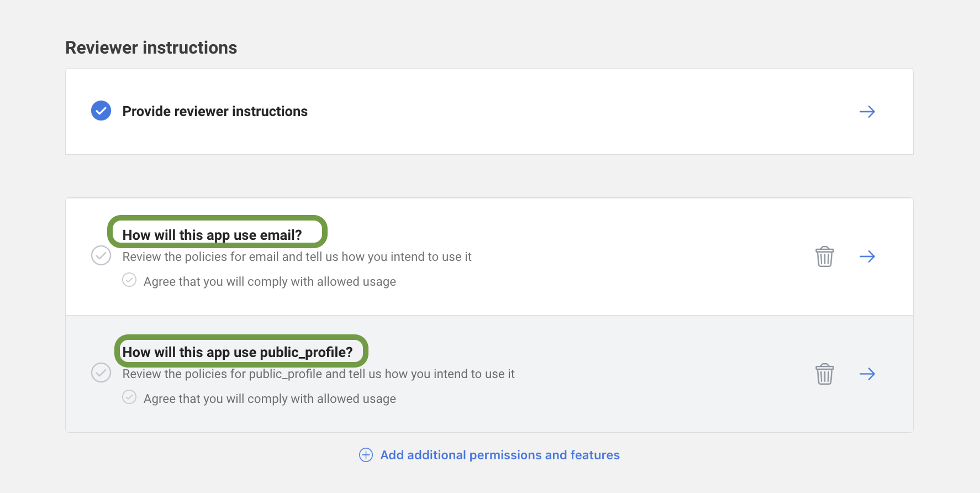Open How will this app use email?
Screen dimensions: 980x493
coord(212,235)
